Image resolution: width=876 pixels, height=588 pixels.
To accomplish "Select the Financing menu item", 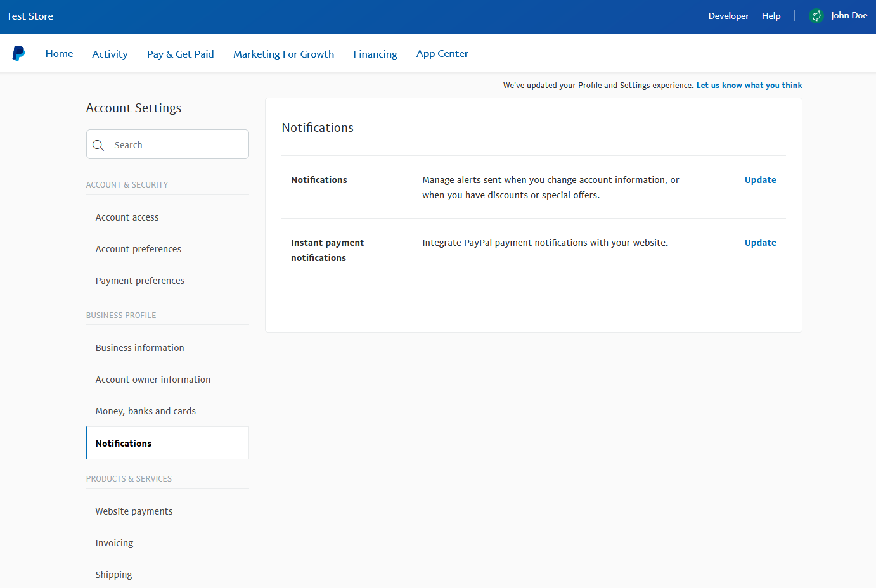I will [375, 54].
